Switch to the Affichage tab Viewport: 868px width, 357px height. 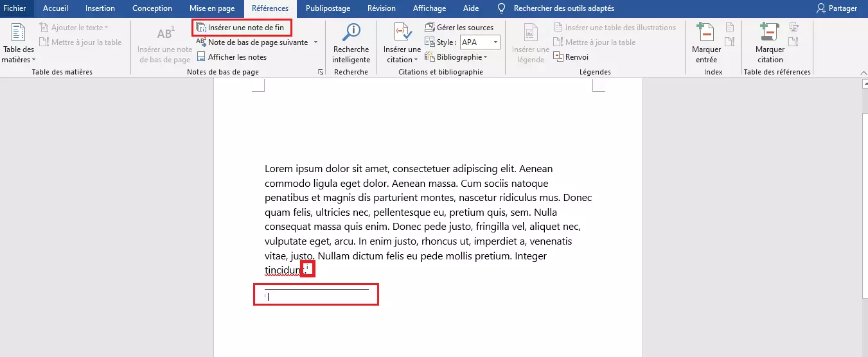point(429,8)
